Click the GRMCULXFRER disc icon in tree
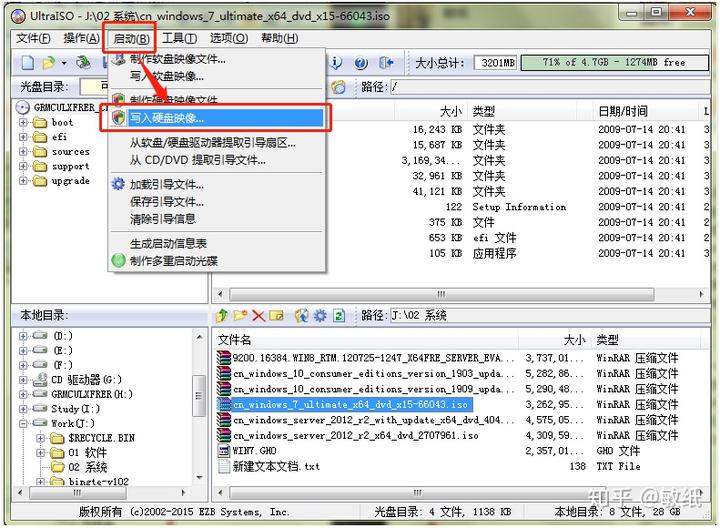The width and height of the screenshot is (720, 528). (22, 107)
